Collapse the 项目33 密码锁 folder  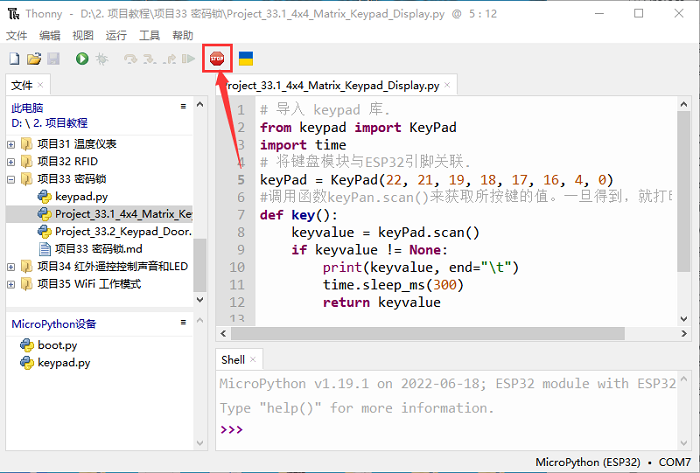11,180
